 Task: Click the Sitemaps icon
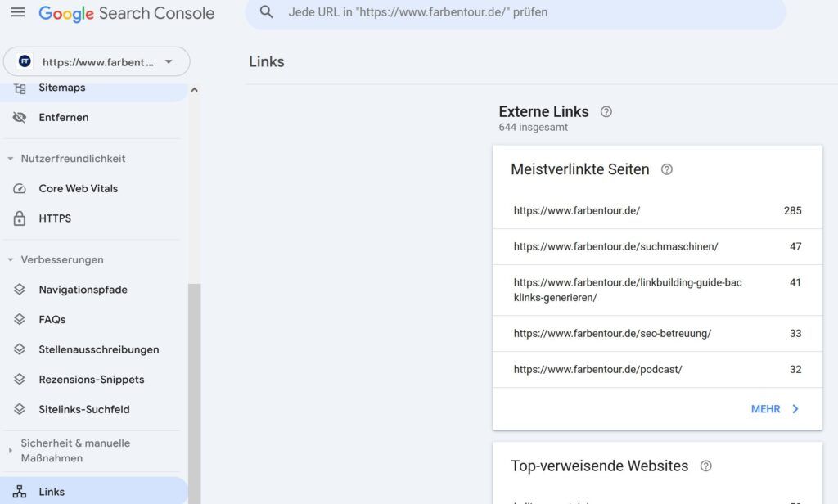20,88
